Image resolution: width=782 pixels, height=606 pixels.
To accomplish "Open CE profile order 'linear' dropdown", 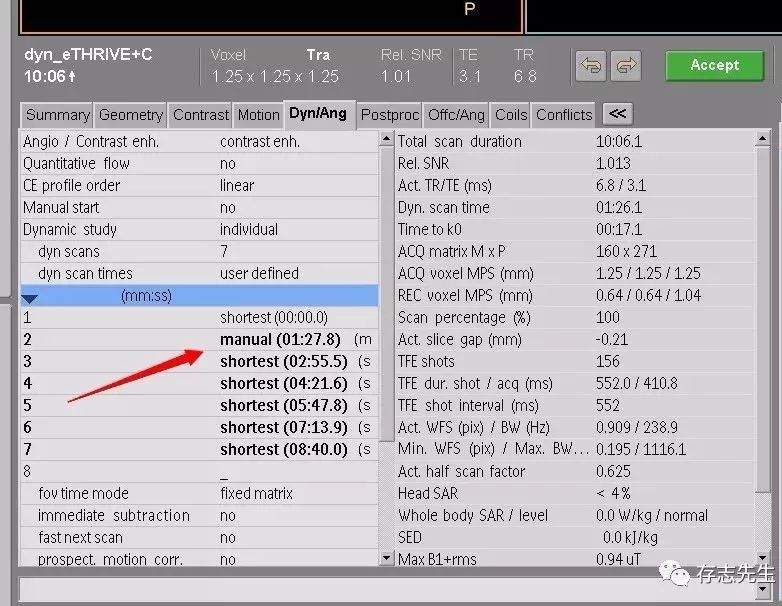I will point(237,185).
